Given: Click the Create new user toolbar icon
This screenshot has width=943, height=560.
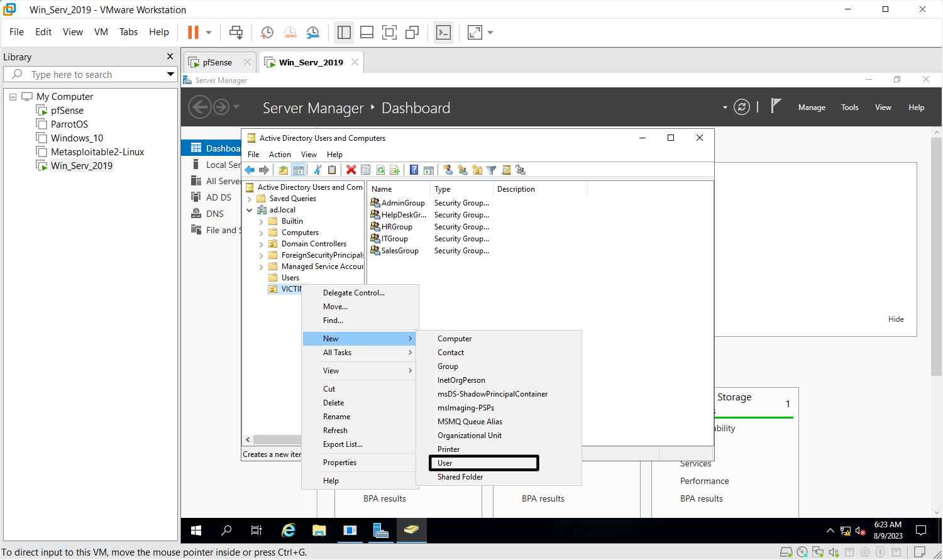Looking at the screenshot, I should pos(448,170).
